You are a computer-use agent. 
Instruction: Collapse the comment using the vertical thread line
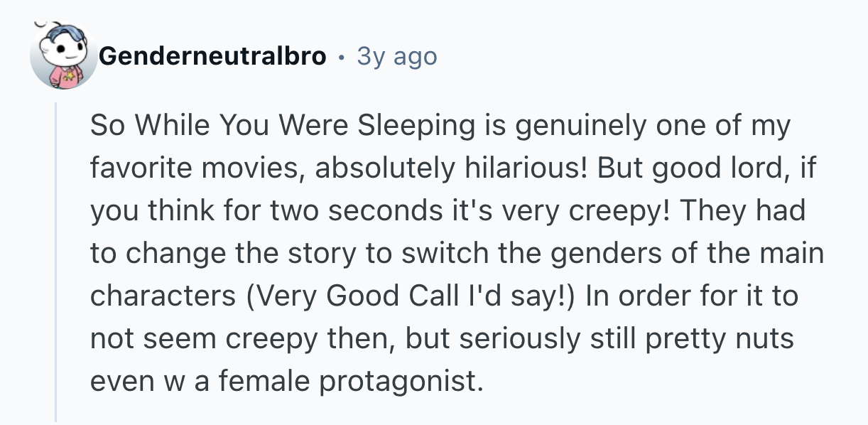click(x=56, y=262)
